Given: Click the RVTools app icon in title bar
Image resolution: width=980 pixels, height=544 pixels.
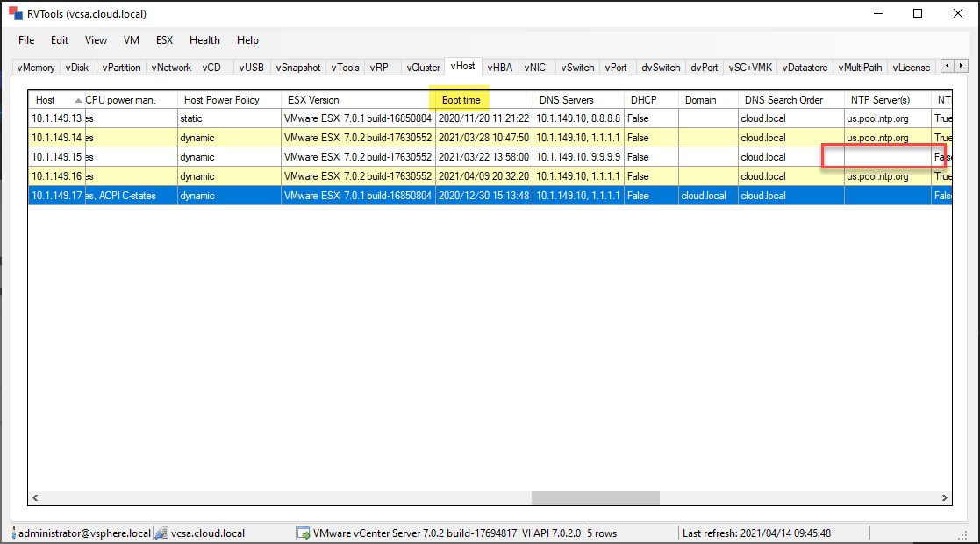Looking at the screenshot, I should point(16,13).
